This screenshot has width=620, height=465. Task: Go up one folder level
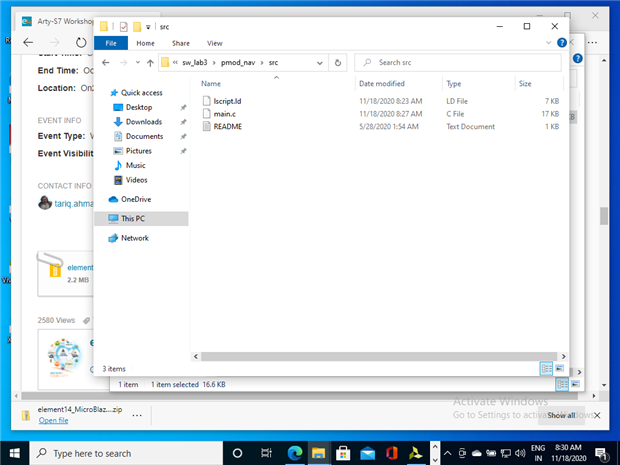click(150, 62)
